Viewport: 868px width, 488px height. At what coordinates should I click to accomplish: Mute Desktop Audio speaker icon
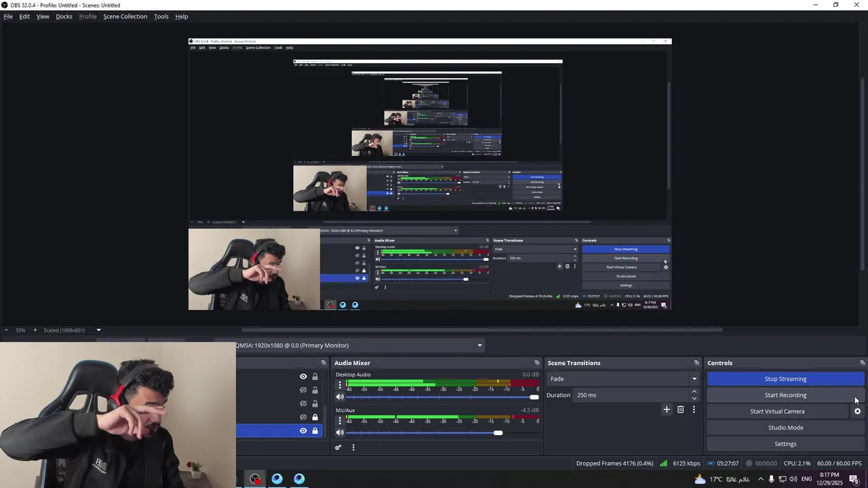click(340, 397)
